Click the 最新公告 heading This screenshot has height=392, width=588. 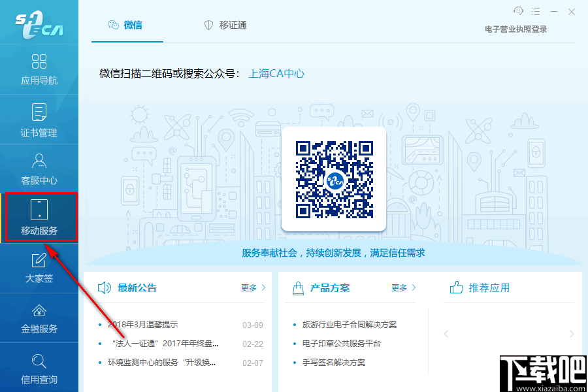click(137, 288)
